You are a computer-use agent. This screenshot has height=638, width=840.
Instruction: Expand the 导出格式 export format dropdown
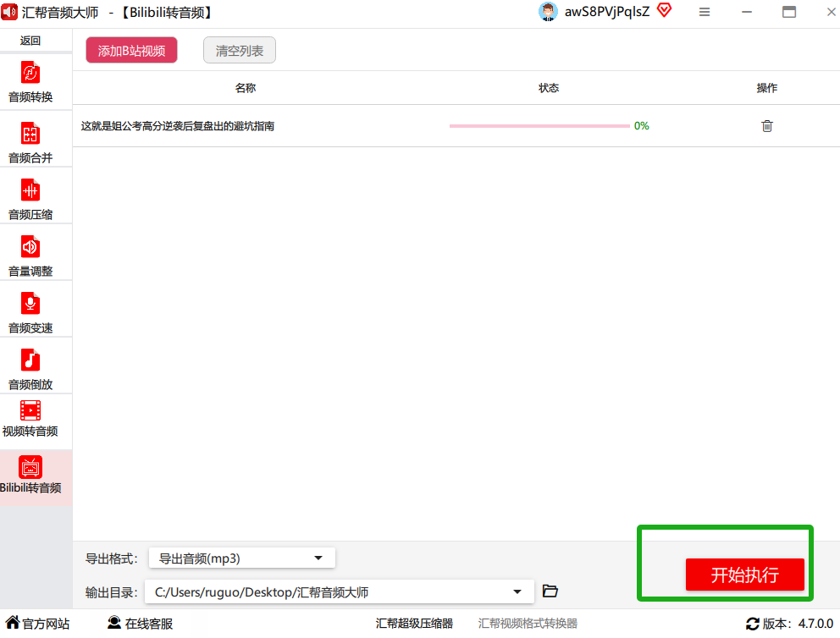(x=242, y=558)
